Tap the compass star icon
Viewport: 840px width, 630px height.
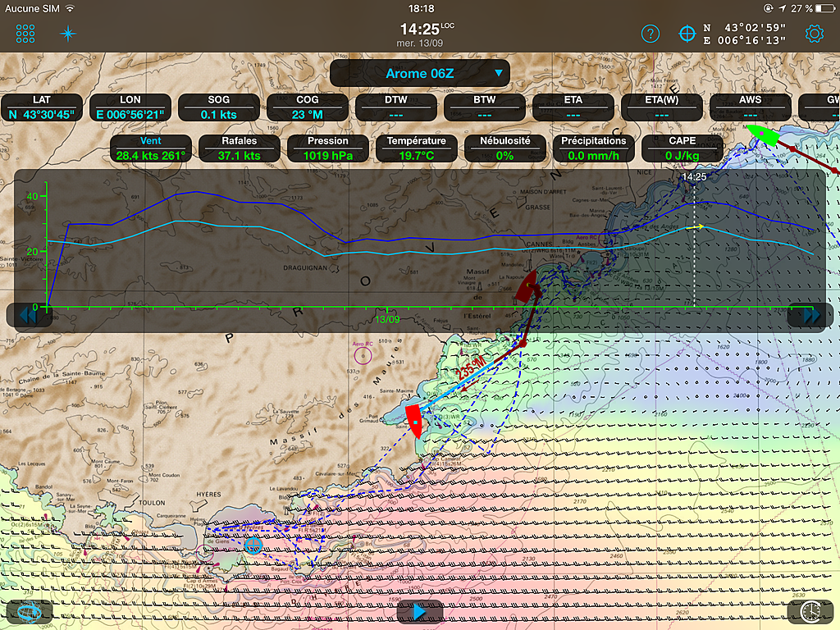pos(68,34)
